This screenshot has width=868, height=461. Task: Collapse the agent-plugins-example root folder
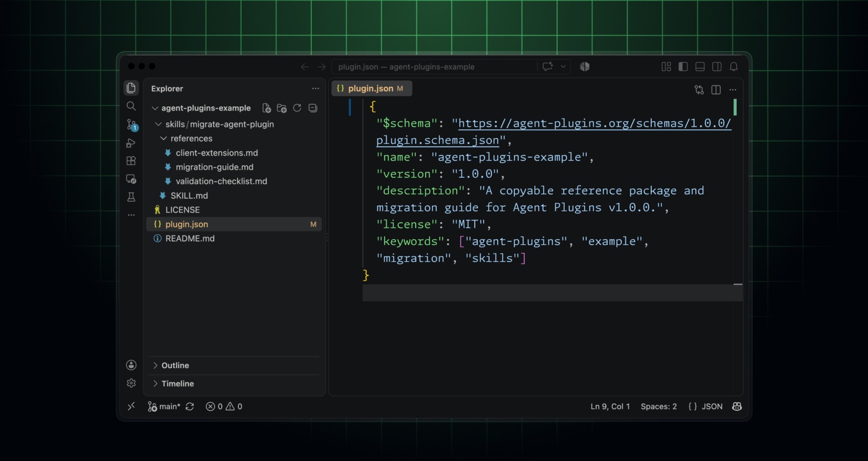[x=155, y=108]
